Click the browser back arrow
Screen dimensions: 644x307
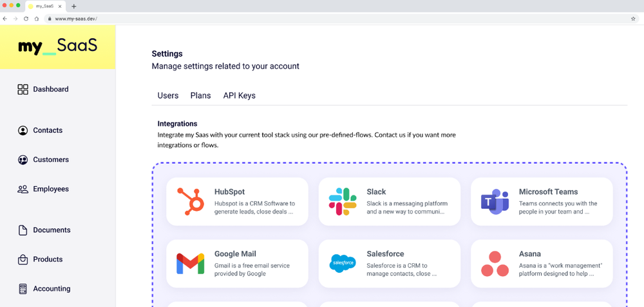[5, 19]
